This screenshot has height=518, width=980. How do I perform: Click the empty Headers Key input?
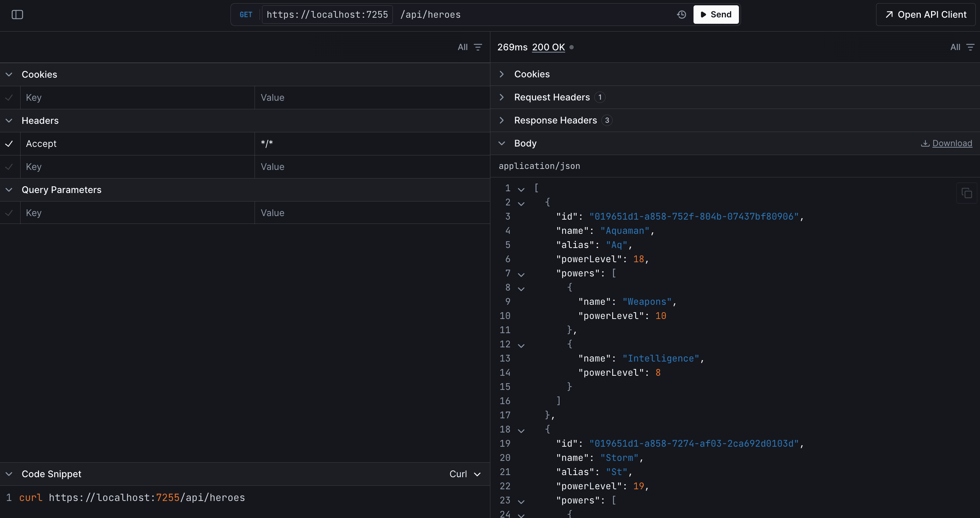[137, 167]
